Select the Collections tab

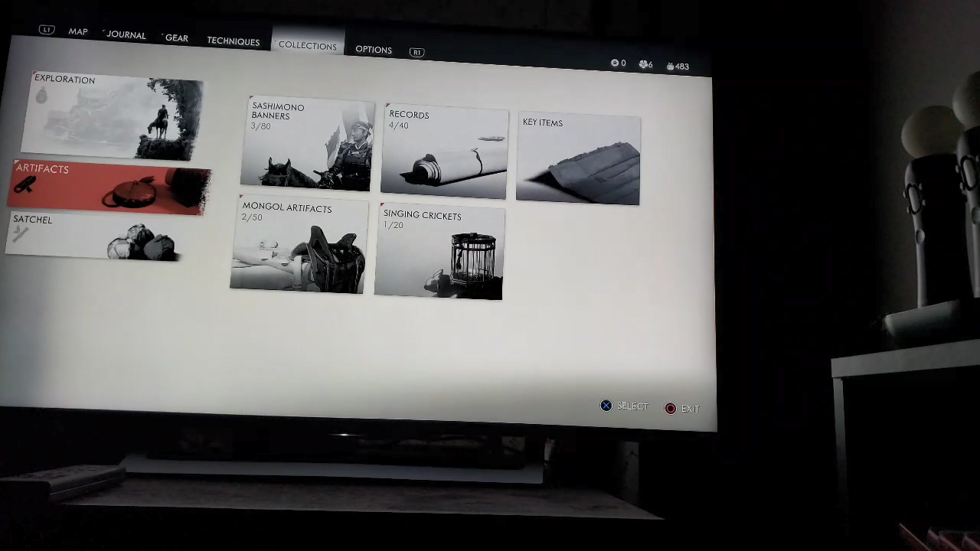point(308,46)
